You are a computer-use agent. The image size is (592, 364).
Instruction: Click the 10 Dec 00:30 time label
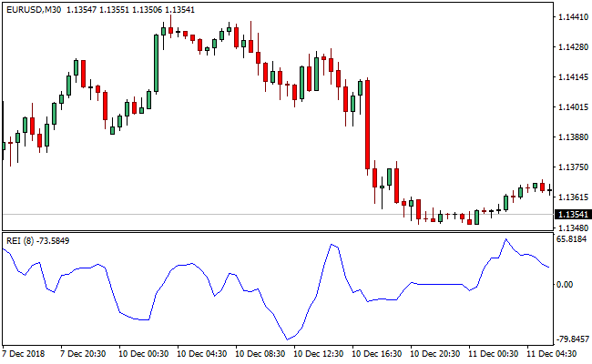(x=144, y=354)
